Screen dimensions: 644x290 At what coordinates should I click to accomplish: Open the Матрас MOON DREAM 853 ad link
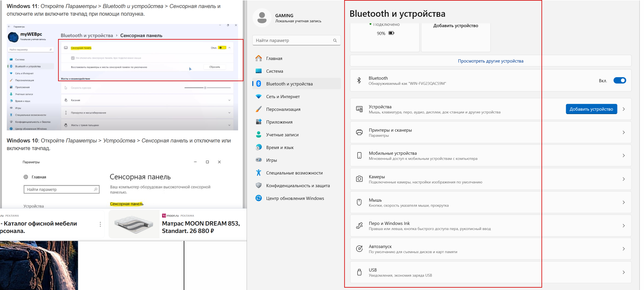point(201,227)
